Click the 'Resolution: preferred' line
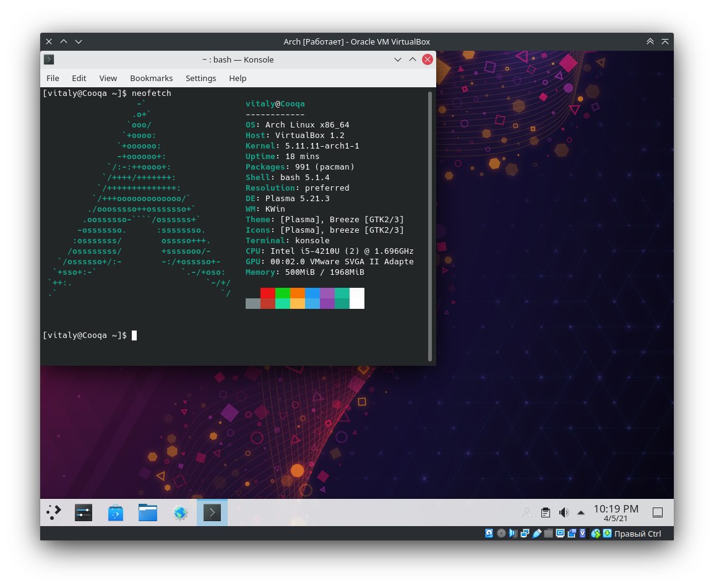714x588 pixels. tap(298, 188)
